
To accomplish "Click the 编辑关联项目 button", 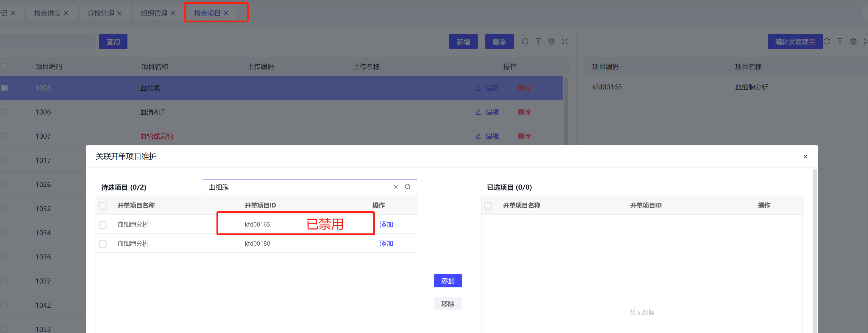I will click(795, 41).
